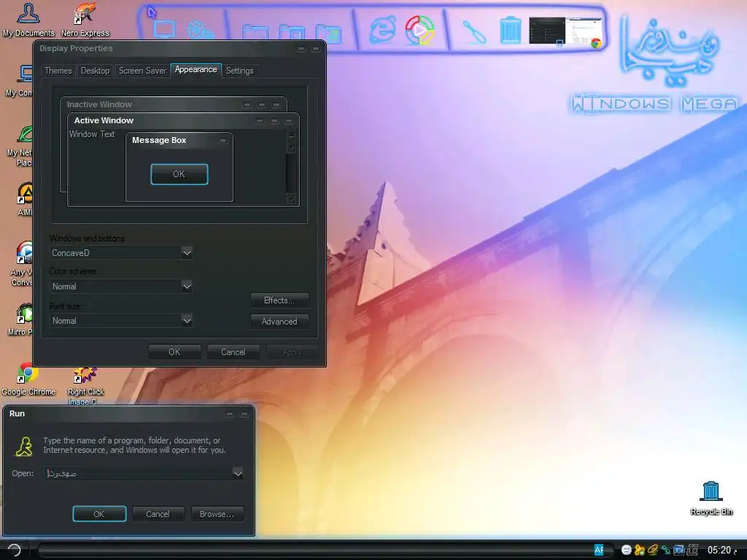Click the yellow security shield tray icon

(x=640, y=550)
